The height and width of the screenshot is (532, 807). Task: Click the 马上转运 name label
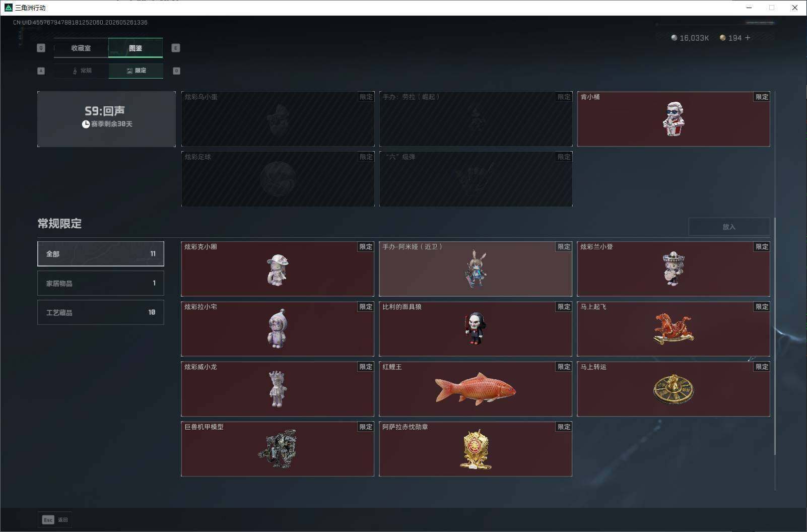[593, 367]
